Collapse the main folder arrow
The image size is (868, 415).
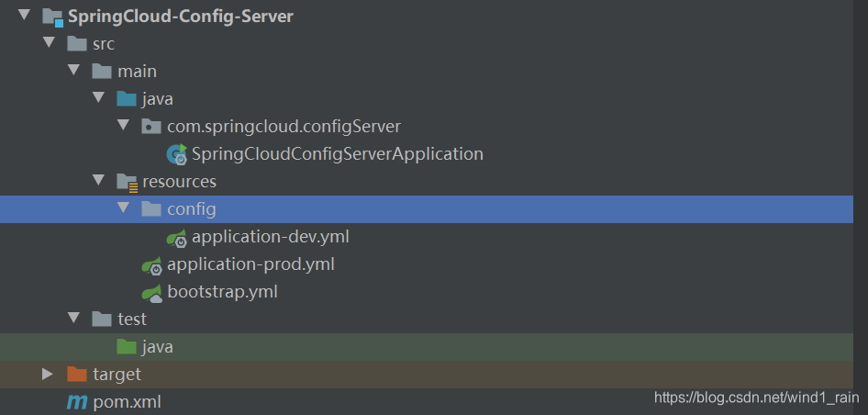tap(73, 70)
